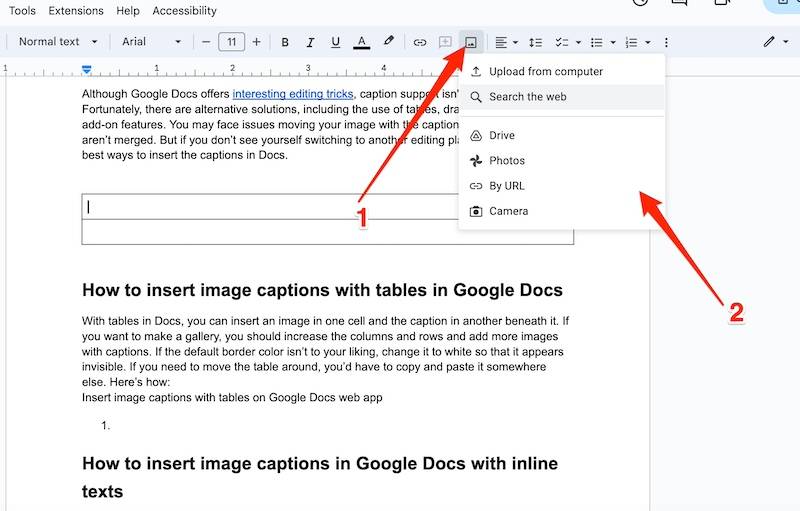The image size is (800, 511).
Task: Click the increase font size plus
Action: 257,42
